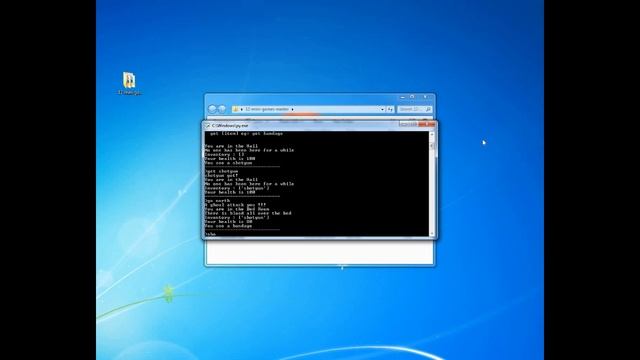Click the 'You are in the Bed Room' line
This screenshot has height=360, width=640.
237,209
